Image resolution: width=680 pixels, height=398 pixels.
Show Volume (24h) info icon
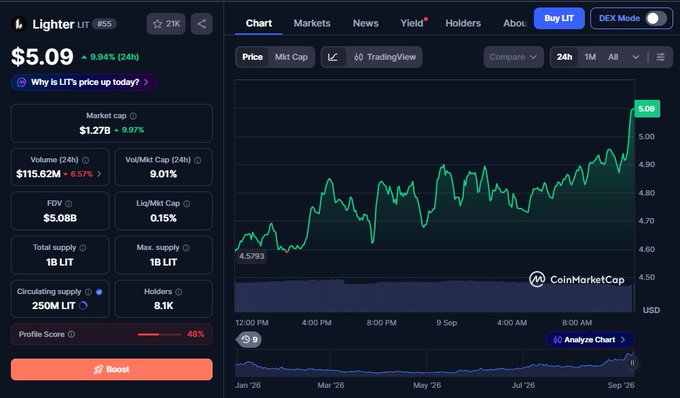click(x=86, y=160)
